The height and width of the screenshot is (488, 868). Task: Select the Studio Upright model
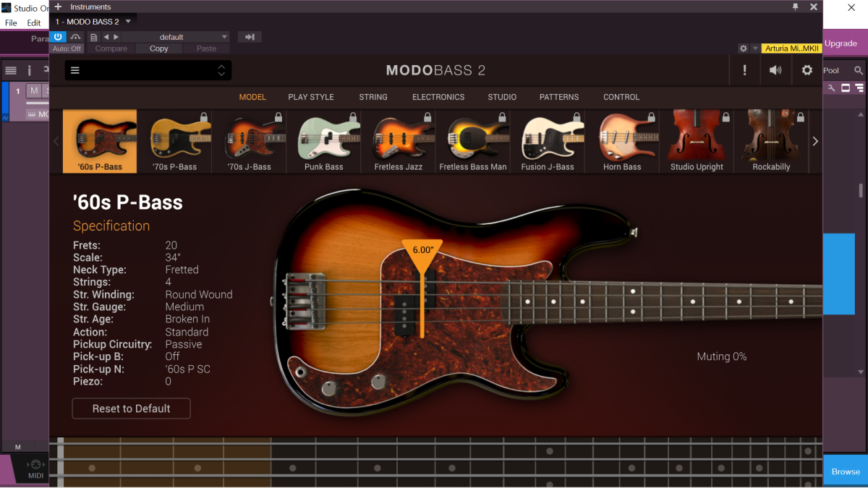tap(697, 141)
